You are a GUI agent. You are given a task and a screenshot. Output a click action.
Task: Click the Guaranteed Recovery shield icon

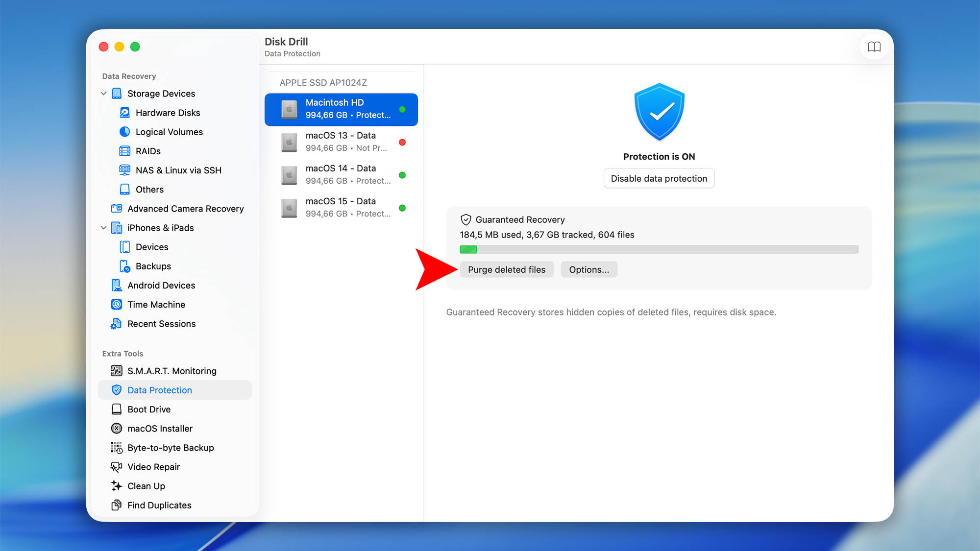pyautogui.click(x=465, y=219)
